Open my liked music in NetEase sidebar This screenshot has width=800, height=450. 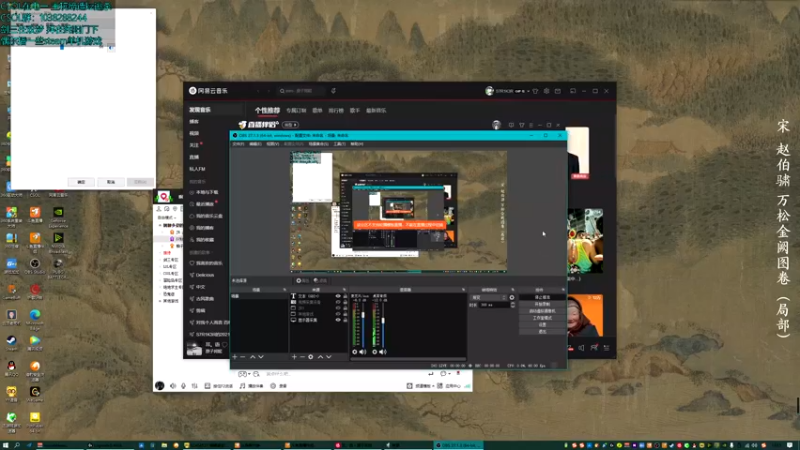point(206,263)
